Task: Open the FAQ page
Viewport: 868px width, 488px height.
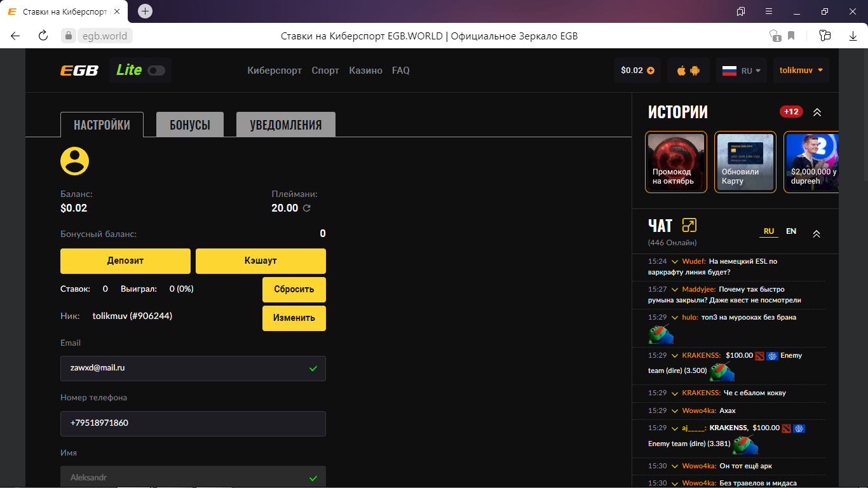Action: pos(401,71)
